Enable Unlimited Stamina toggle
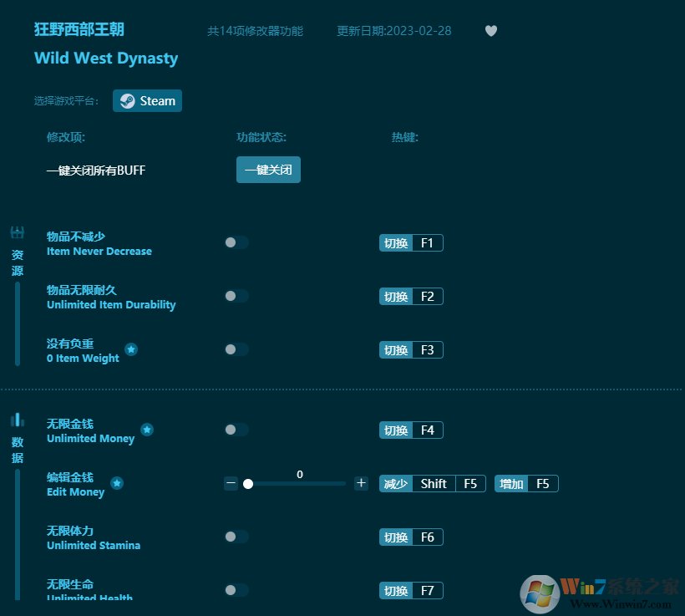Image resolution: width=685 pixels, height=616 pixels. [236, 537]
